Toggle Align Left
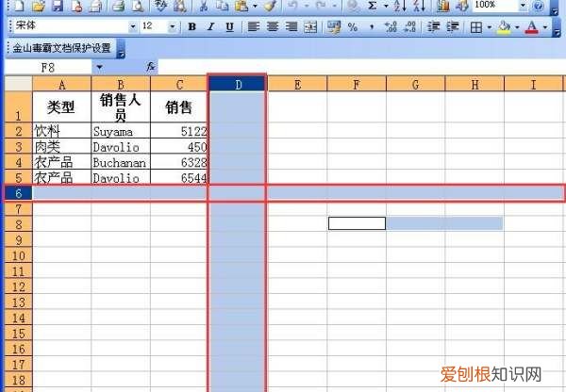The height and width of the screenshot is (392, 566). [254, 26]
